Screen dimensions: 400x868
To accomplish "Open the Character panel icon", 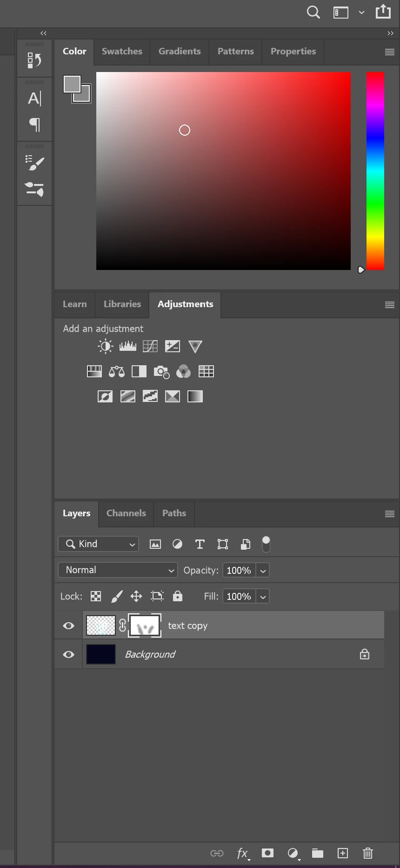I will pos(34,99).
